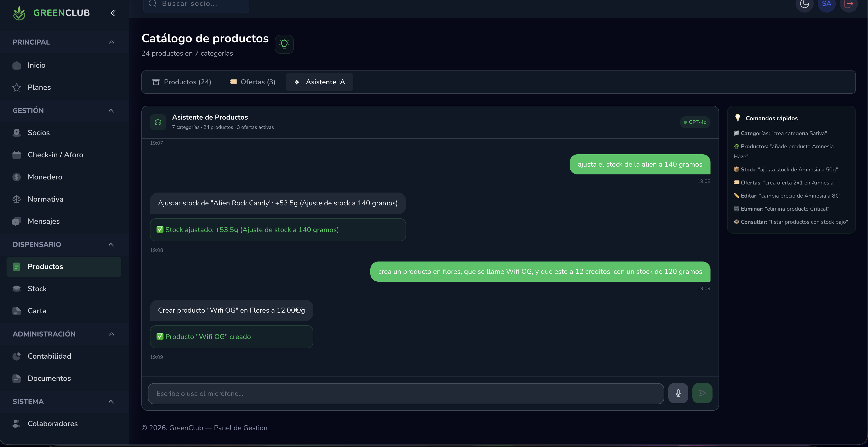Viewport: 868px width, 447px height.
Task: Click the Buscar socio search field
Action: click(196, 4)
